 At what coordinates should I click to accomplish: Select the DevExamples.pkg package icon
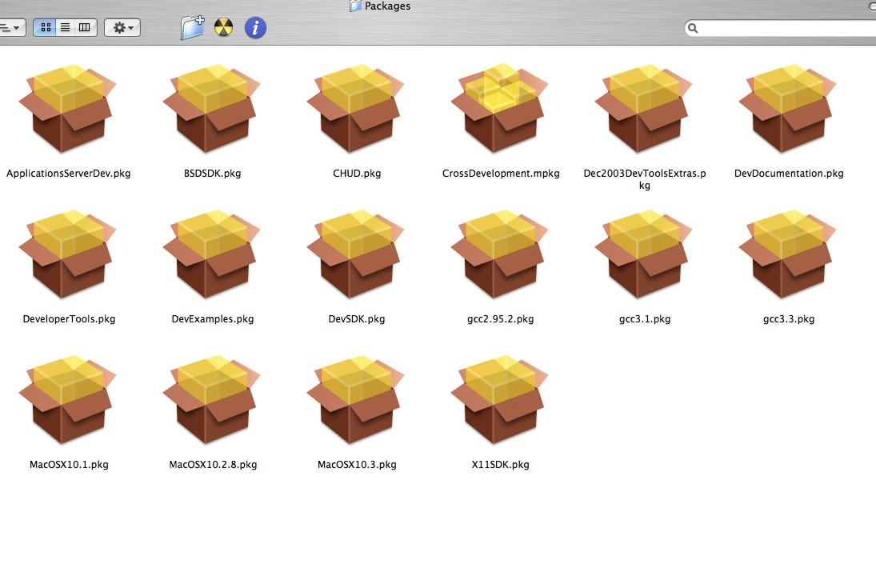212,254
